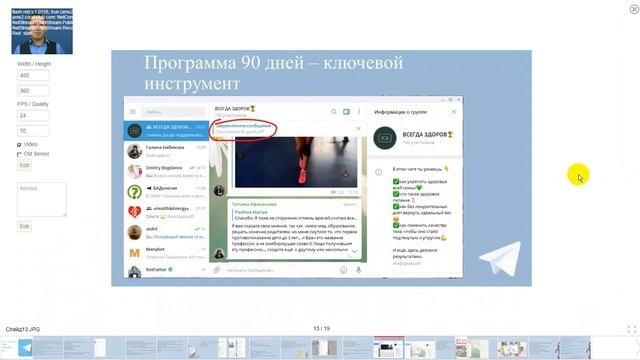Image resolution: width=640 pixels, height=360 pixels.
Task: Click the file name Слайд13.JPG label
Action: 22,329
